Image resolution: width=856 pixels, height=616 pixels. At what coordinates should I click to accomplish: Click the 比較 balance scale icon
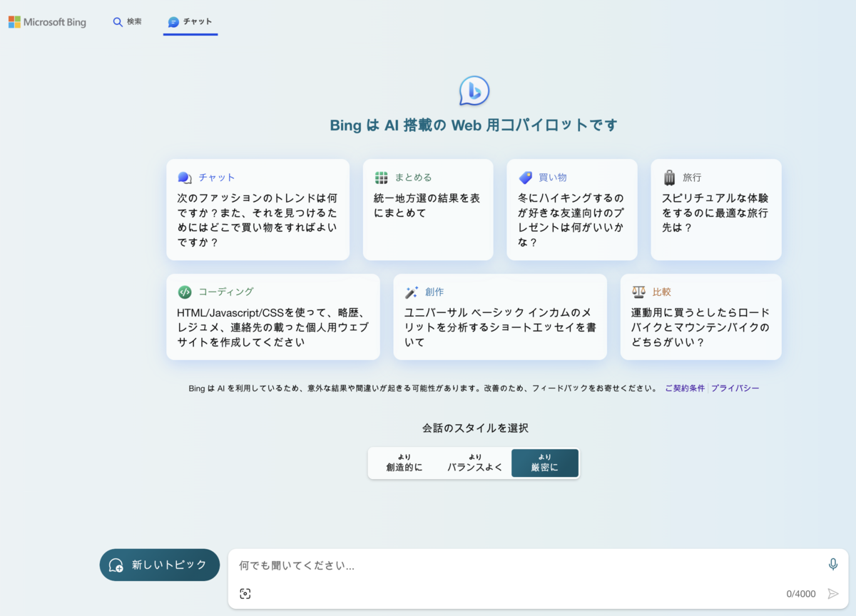coord(638,292)
